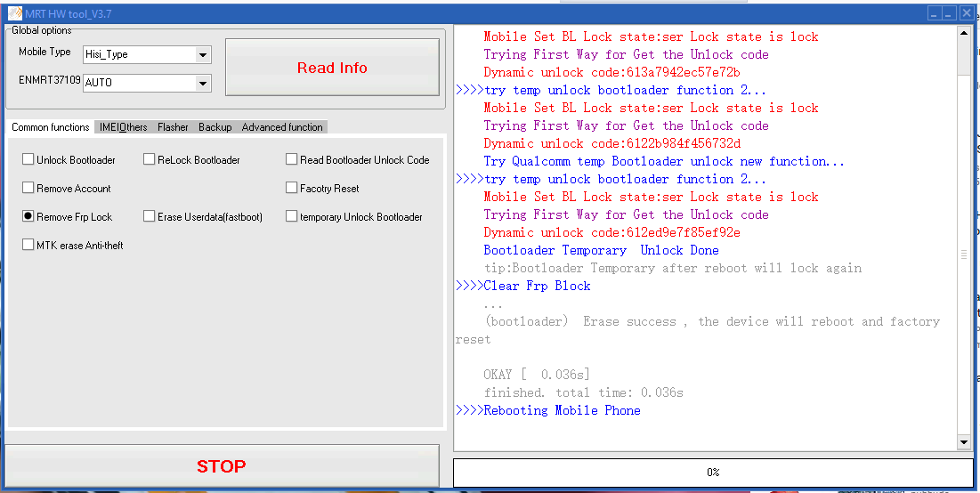
Task: Click the 'Global options' group label
Action: [x=42, y=30]
